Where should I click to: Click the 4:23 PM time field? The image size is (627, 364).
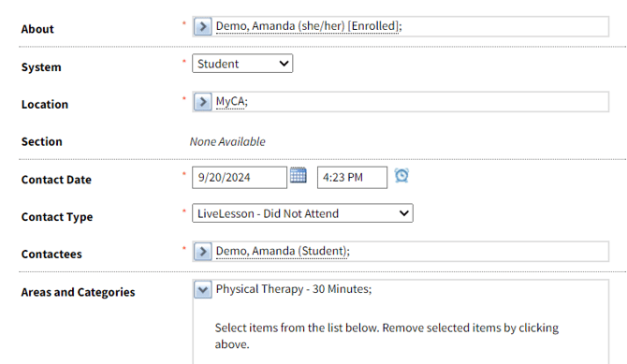pyautogui.click(x=352, y=177)
